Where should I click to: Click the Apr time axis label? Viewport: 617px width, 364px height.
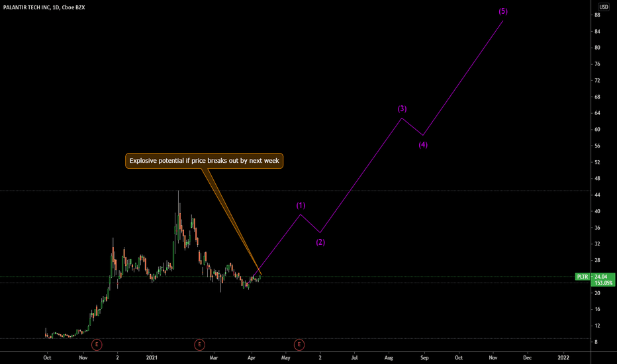pos(252,357)
